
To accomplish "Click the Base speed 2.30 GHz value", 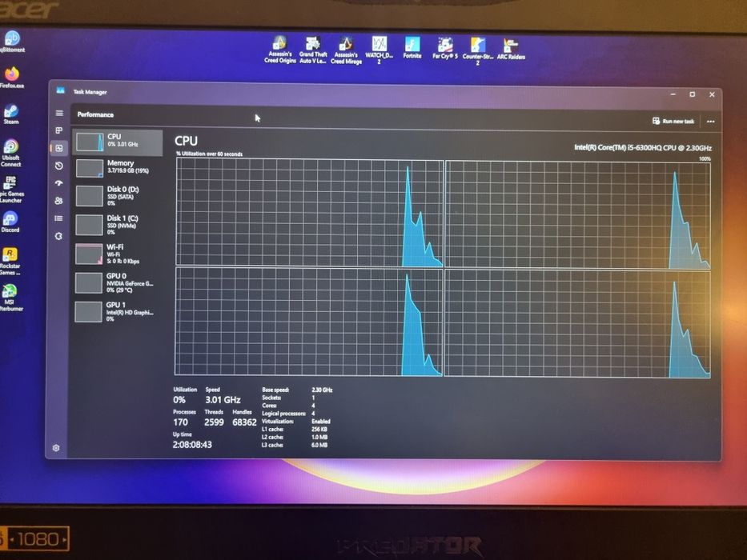I will [x=322, y=390].
